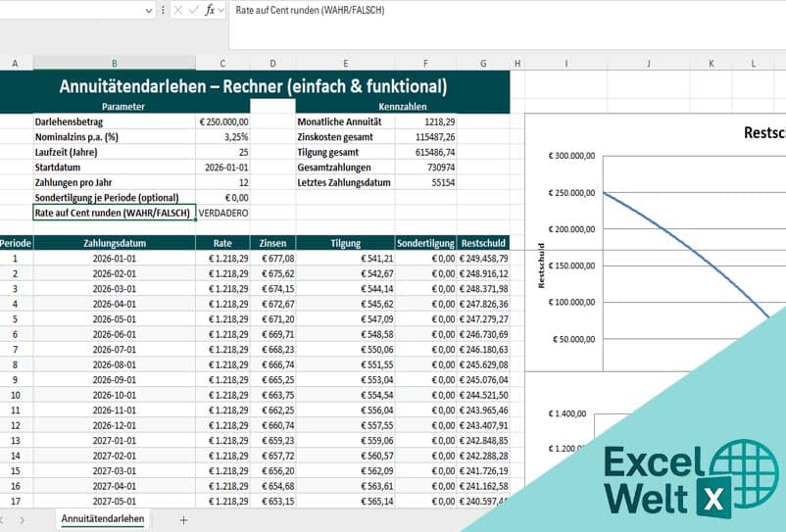Select column E header
The image size is (786, 532).
coord(345,63)
